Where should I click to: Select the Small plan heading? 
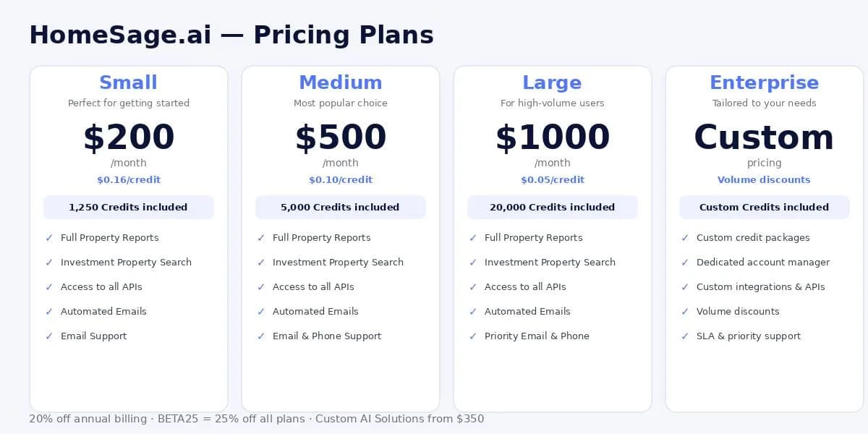(129, 82)
